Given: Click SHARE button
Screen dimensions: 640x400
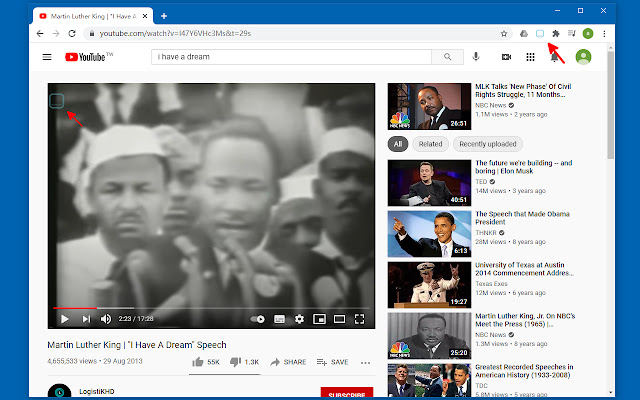Looking at the screenshot, I should [x=288, y=362].
